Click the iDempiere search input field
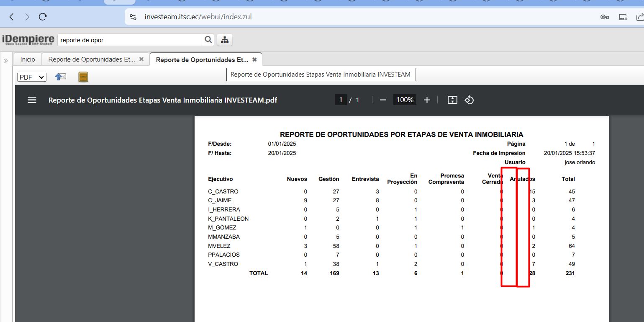 [x=130, y=40]
